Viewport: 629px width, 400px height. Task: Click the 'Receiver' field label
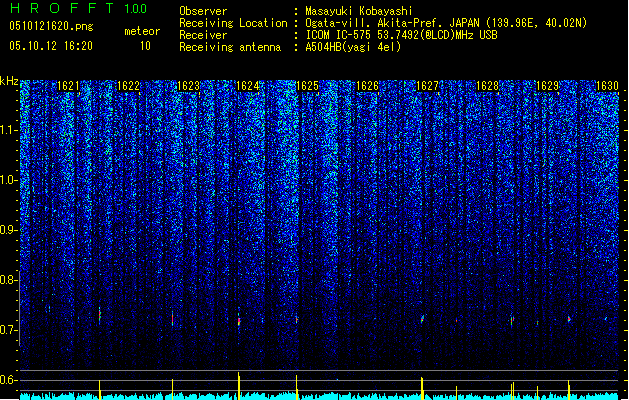[203, 35]
